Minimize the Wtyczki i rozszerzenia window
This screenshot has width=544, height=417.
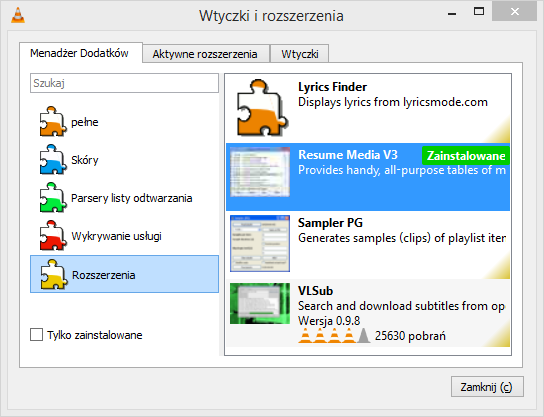[x=452, y=13]
